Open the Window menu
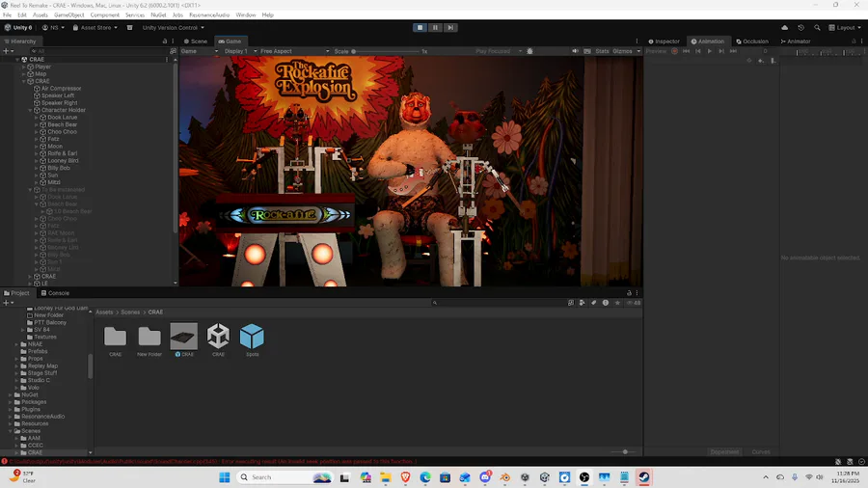This screenshot has height=488, width=868. click(x=246, y=14)
